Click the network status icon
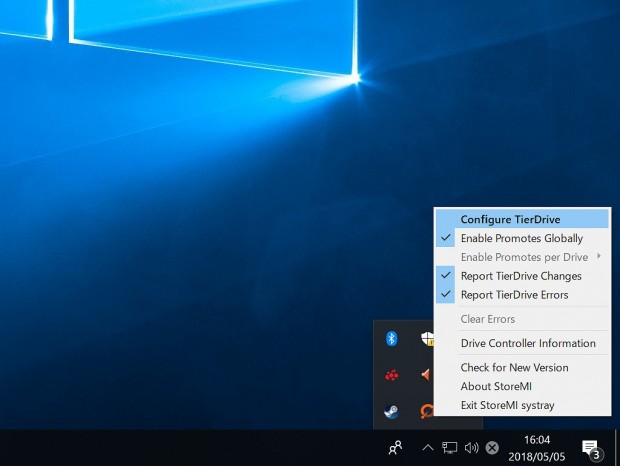 tap(449, 448)
